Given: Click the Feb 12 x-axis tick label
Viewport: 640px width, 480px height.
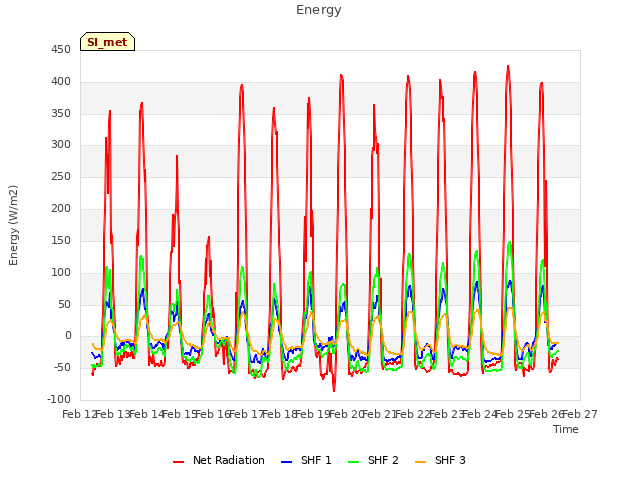Looking at the screenshot, I should tap(80, 414).
